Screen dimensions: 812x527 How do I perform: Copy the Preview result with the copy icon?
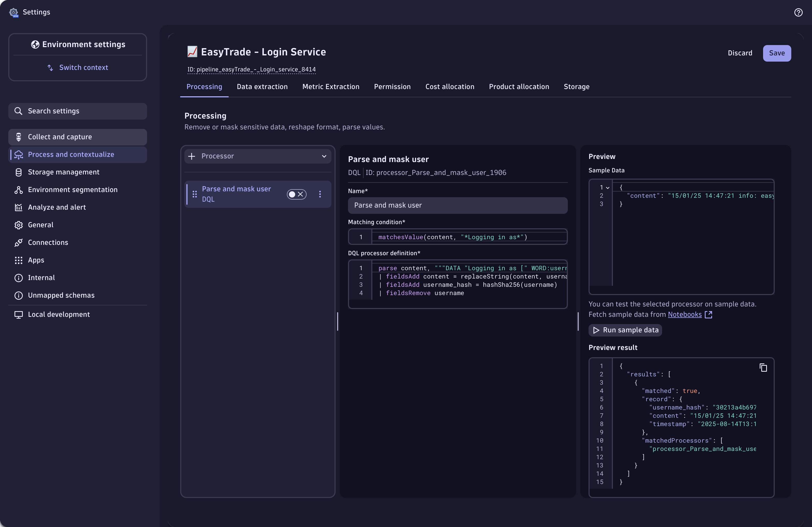[764, 368]
